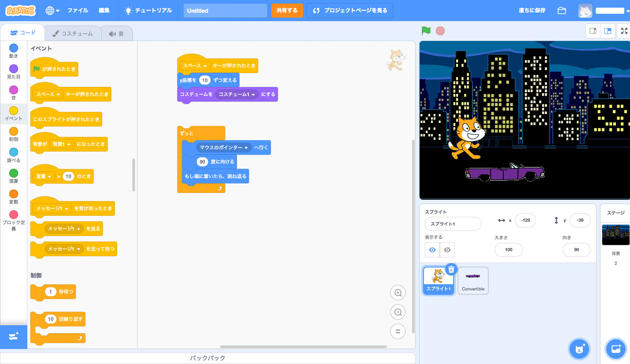Click the 向き direction field 90

click(x=577, y=250)
